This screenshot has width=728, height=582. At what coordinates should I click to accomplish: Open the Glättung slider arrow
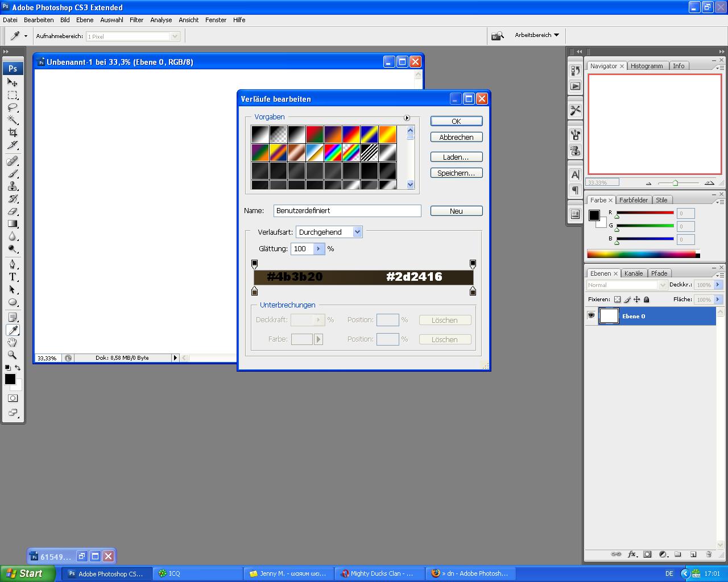coord(318,249)
